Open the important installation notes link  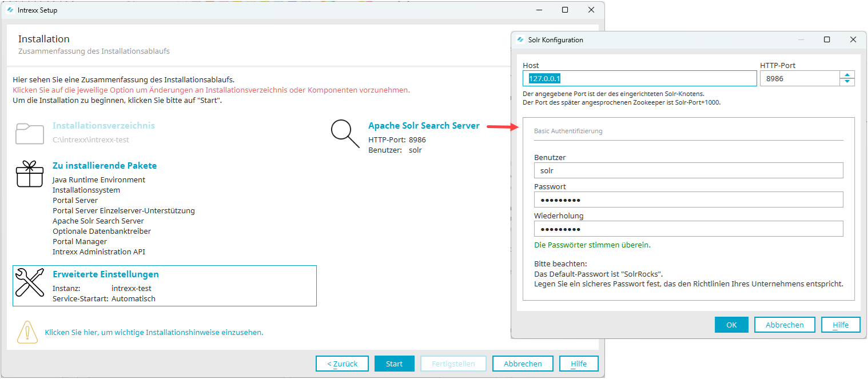pyautogui.click(x=154, y=332)
